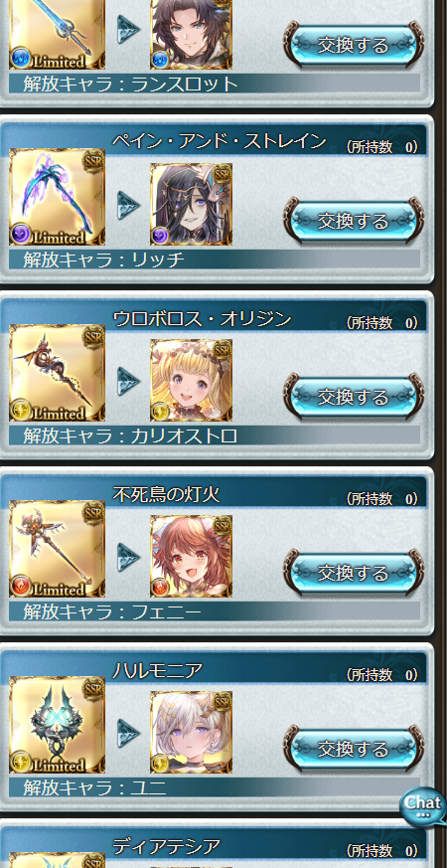Click the ペイン・アンド・ストレイン scythe weapon icon
Screen dimensions: 447x868
pos(57,197)
